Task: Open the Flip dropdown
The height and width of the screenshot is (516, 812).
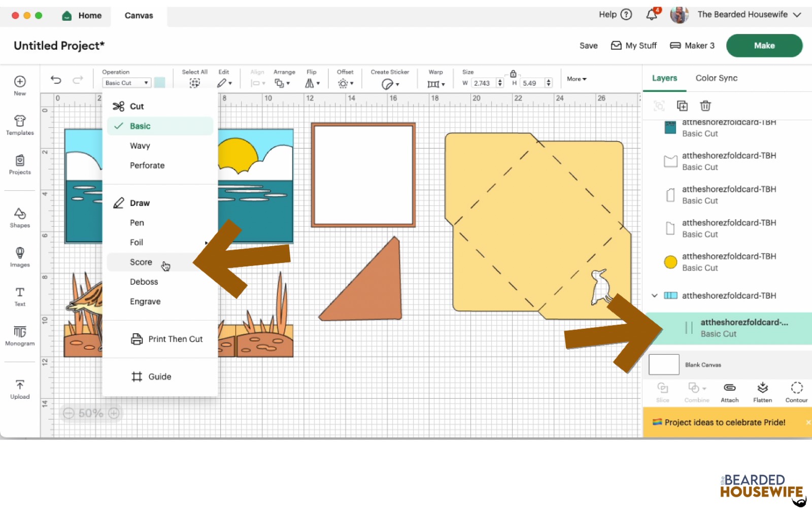Action: [312, 83]
